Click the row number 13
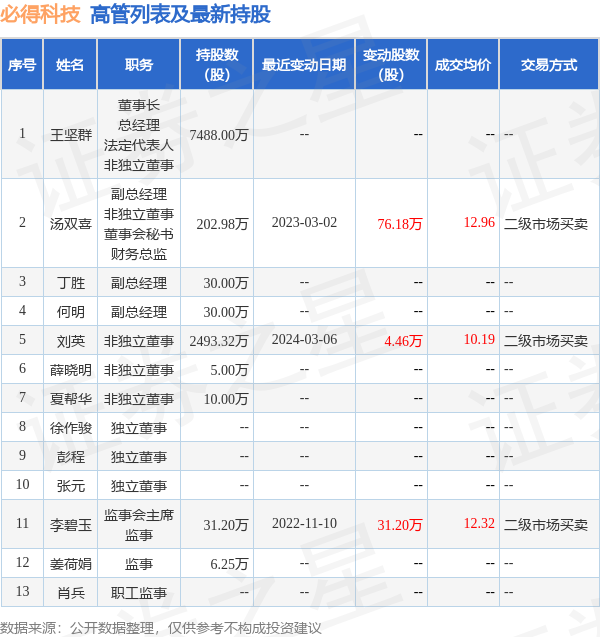Image resolution: width=600 pixels, height=637 pixels. (x=22, y=591)
